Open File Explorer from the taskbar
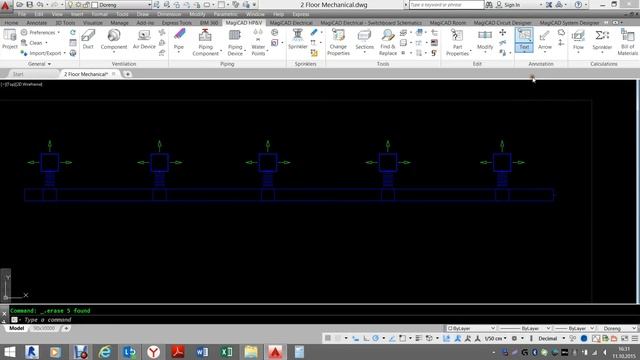The image size is (640, 360). pos(251,352)
